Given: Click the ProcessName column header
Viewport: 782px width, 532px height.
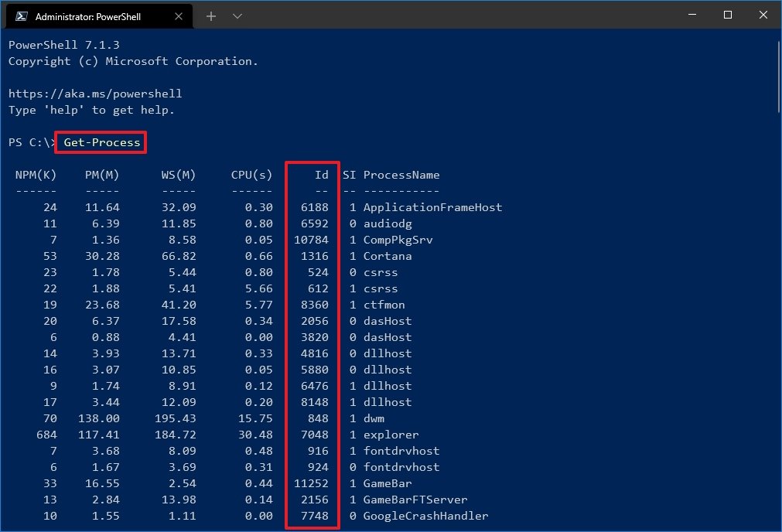Looking at the screenshot, I should [401, 175].
